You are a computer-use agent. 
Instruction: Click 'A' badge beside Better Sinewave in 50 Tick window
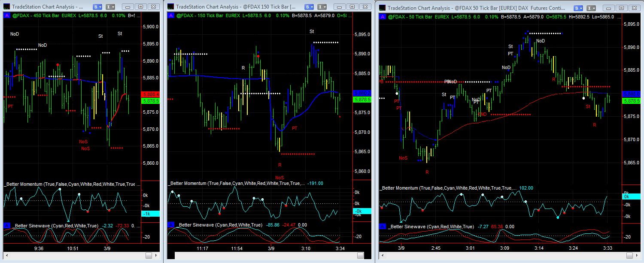pyautogui.click(x=383, y=227)
